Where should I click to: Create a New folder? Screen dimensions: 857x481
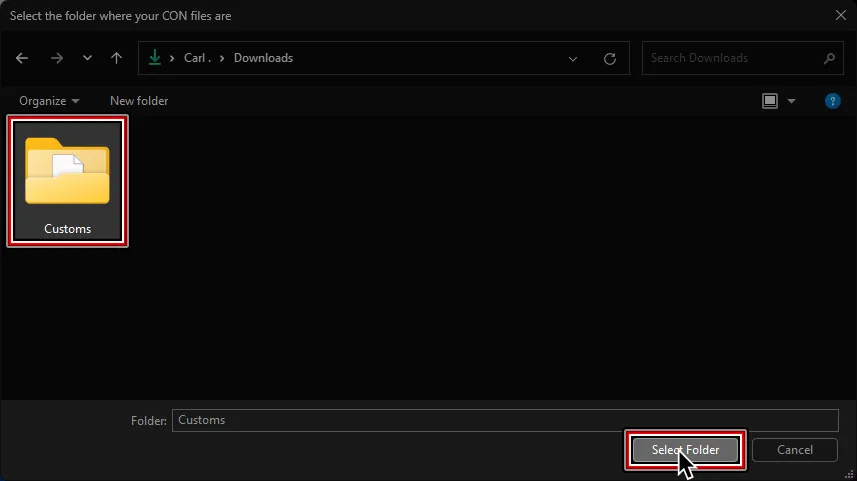pos(139,101)
